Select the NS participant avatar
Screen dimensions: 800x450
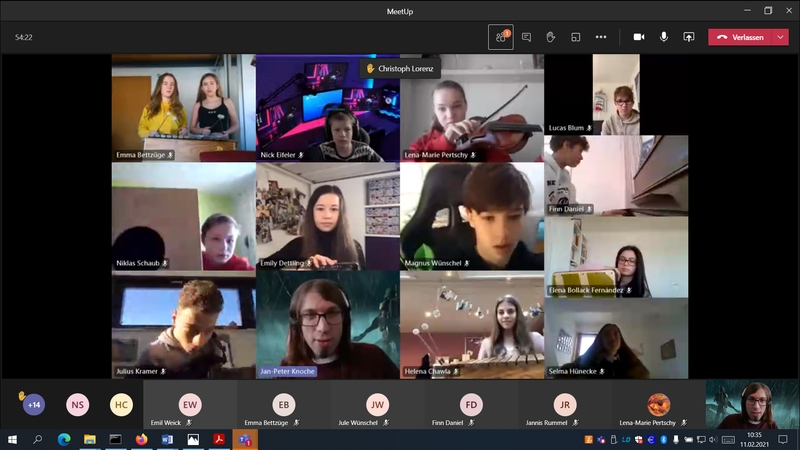(77, 405)
